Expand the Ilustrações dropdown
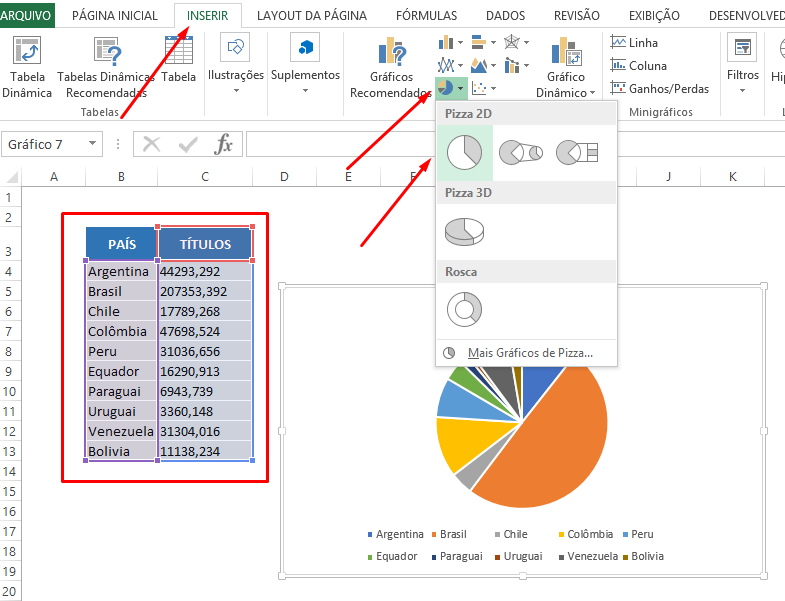Viewport: 785px width, 601px height. tap(236, 90)
